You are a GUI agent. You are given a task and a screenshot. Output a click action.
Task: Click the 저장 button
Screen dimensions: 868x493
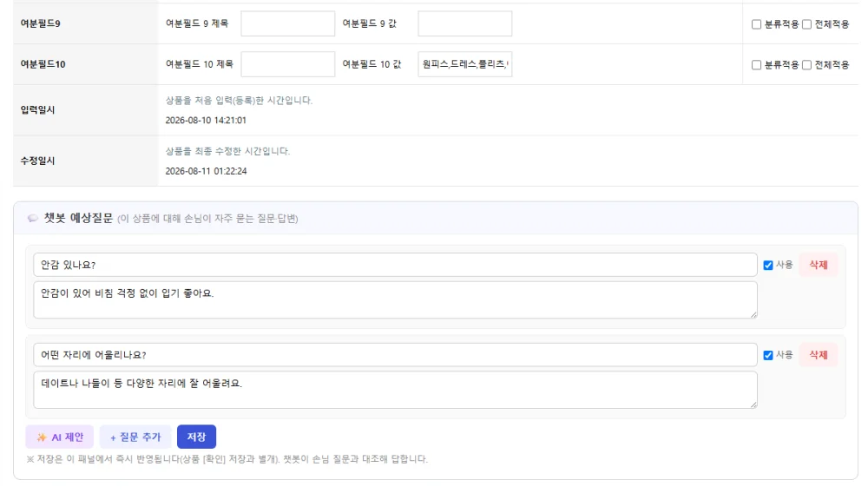pos(196,437)
